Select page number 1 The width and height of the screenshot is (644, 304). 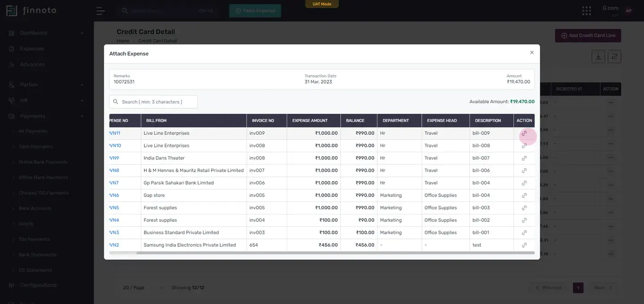click(578, 288)
